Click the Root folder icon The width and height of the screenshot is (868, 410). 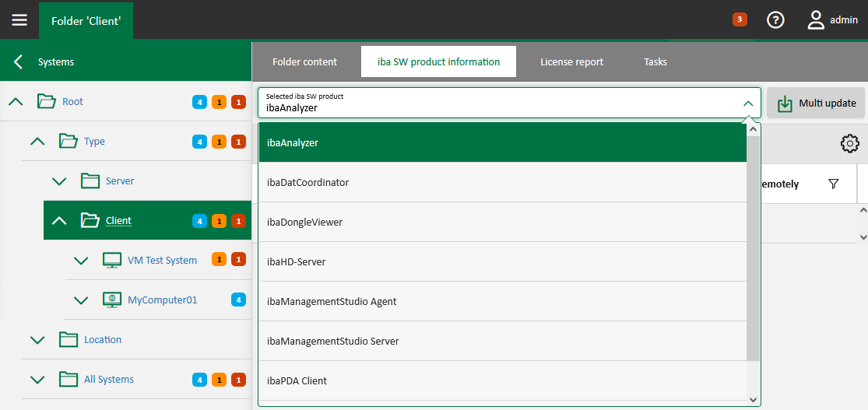click(47, 101)
